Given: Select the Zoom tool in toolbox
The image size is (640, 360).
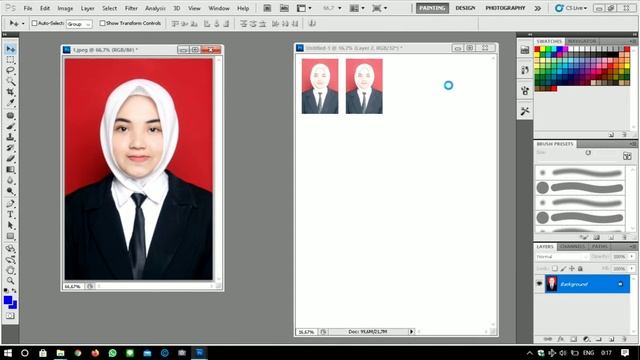Looking at the screenshot, I should click(x=10, y=281).
